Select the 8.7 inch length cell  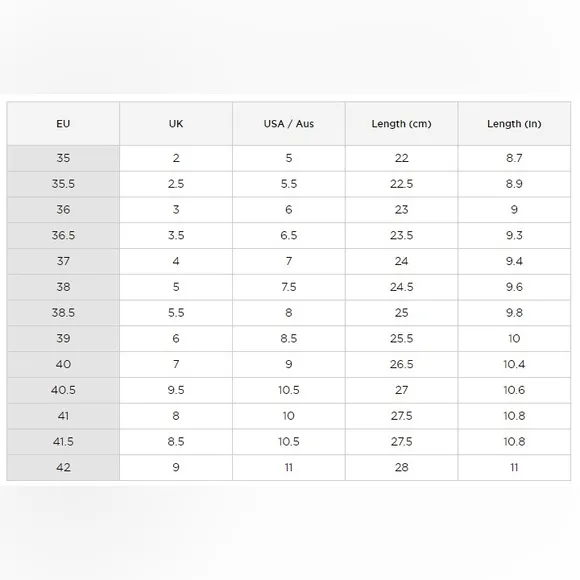tap(514, 158)
